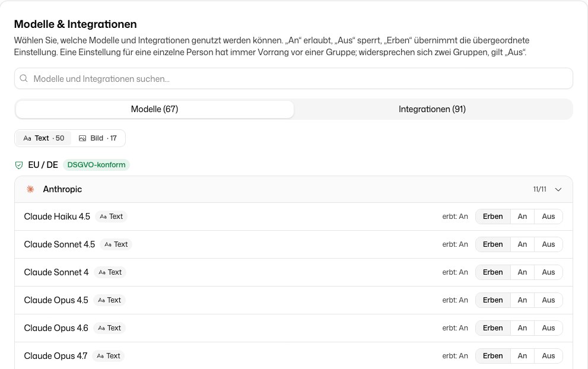588x369 pixels.
Task: Set Claude Sonnet 4.5 to An
Action: point(522,244)
